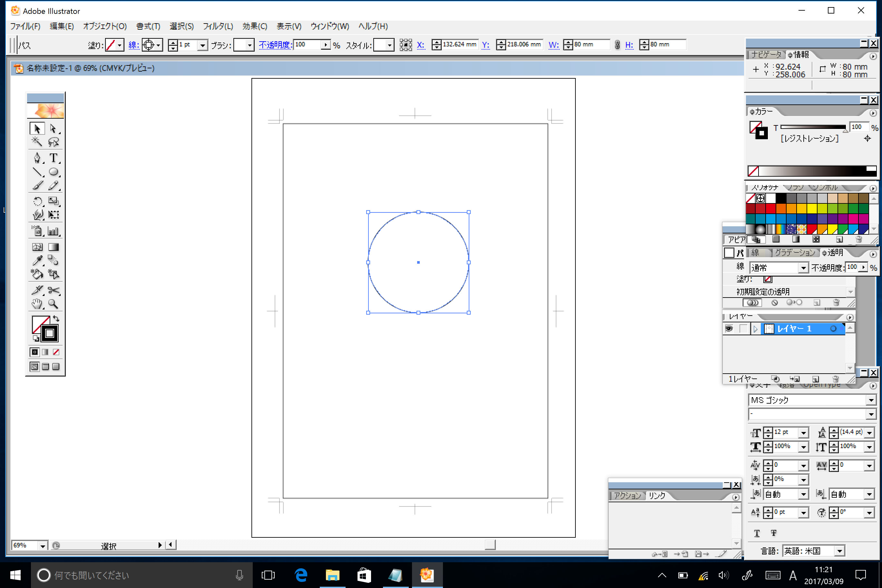Open the MS ゴシック font dropdown
The image size is (882, 588).
[871, 400]
